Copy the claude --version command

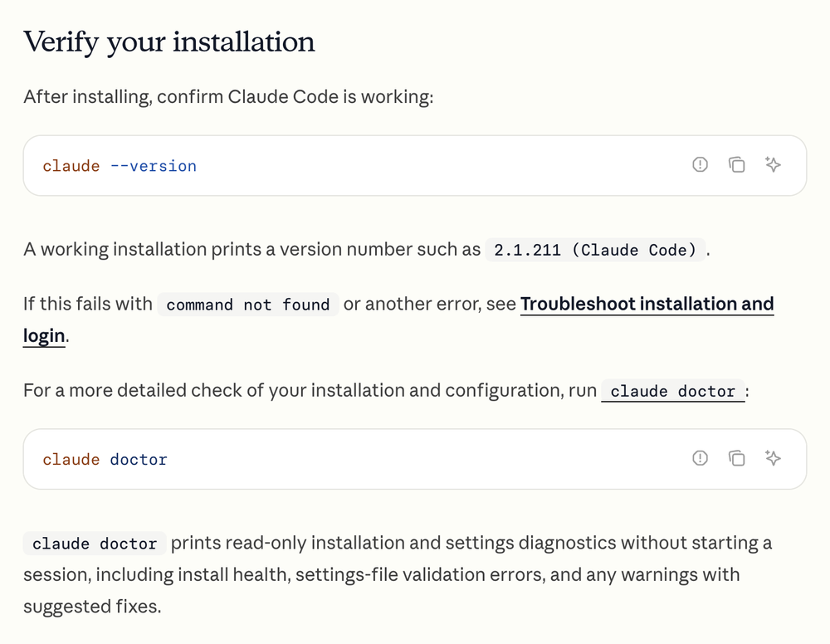pos(736,164)
